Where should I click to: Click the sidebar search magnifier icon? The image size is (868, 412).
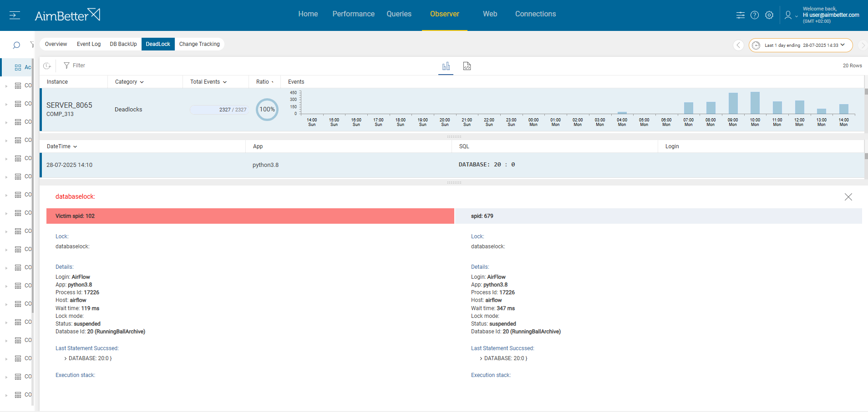tap(16, 45)
